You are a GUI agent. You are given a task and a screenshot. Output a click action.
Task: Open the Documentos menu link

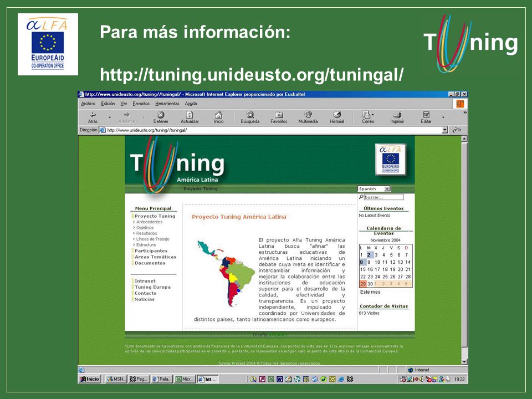tap(150, 263)
